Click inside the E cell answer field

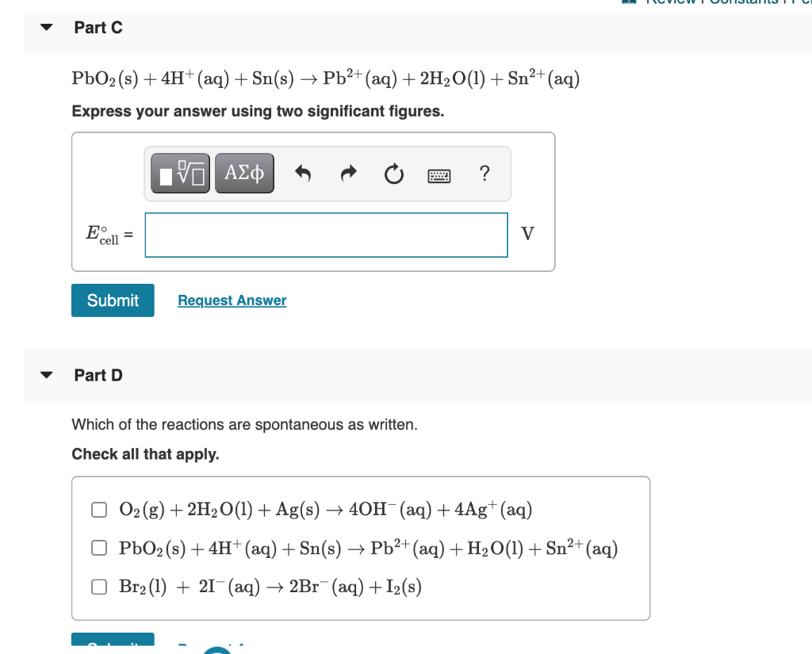pyautogui.click(x=326, y=235)
